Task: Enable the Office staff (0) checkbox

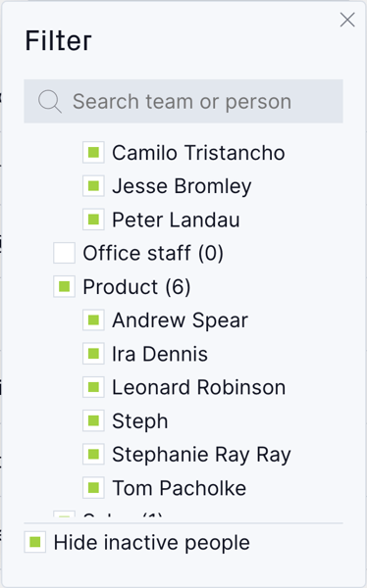Action: [x=64, y=253]
